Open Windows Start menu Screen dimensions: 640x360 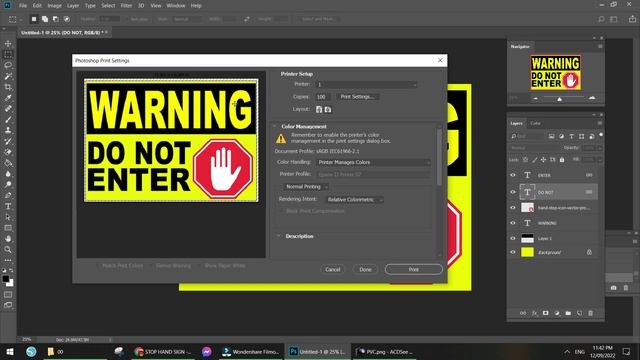point(9,351)
